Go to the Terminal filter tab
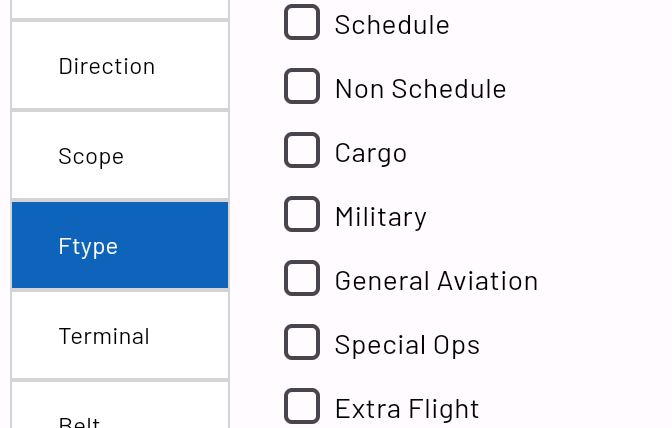 [120, 335]
